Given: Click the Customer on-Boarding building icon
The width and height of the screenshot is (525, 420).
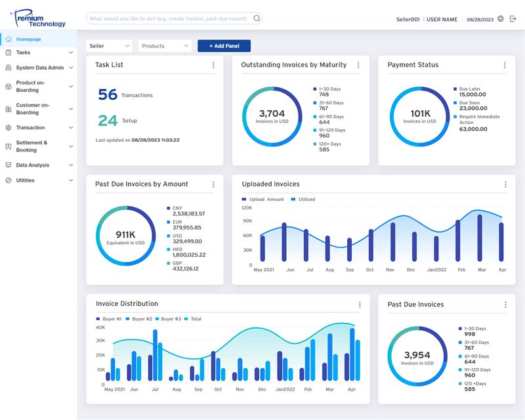Looking at the screenshot, I should [x=9, y=109].
